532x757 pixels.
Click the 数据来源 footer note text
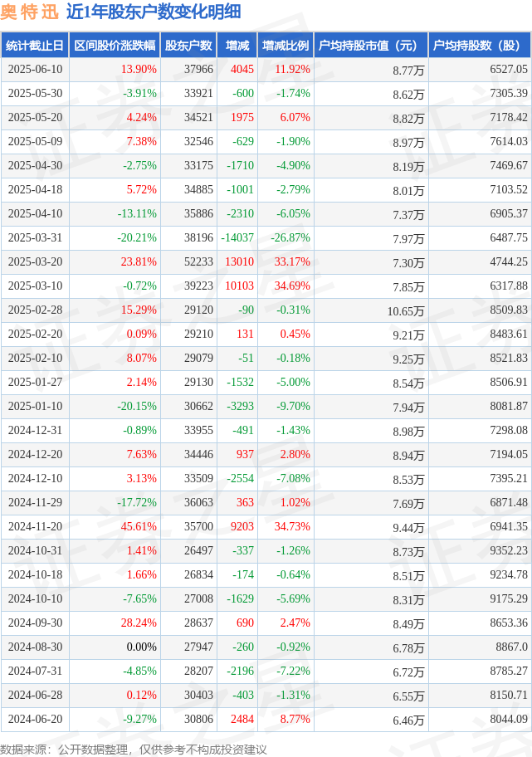pos(134,750)
